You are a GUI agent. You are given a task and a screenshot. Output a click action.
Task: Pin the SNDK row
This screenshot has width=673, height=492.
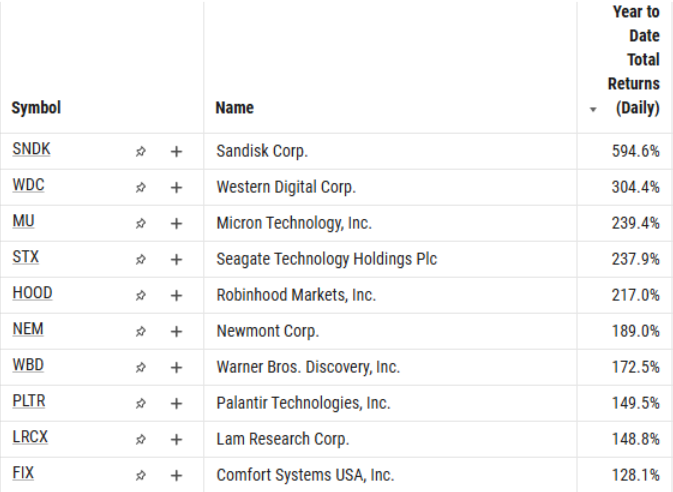(x=141, y=151)
